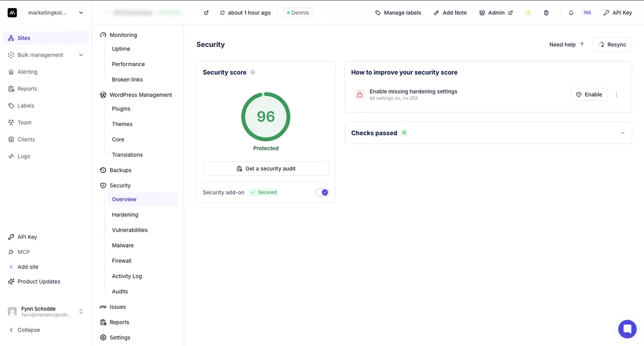The width and height of the screenshot is (644, 346).
Task: Click the Dennis label tag
Action: tap(298, 13)
